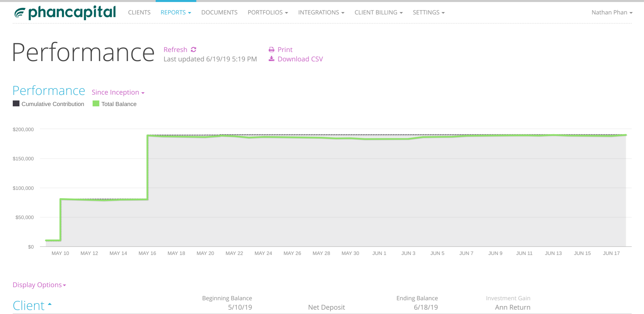Open the Client Billing menu
Image resolution: width=644 pixels, height=314 pixels.
point(379,12)
